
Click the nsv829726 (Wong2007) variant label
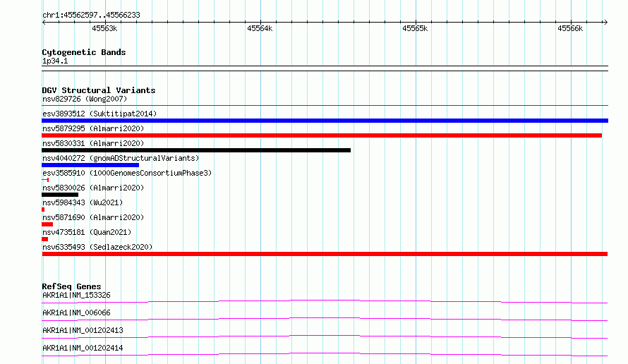85,99
